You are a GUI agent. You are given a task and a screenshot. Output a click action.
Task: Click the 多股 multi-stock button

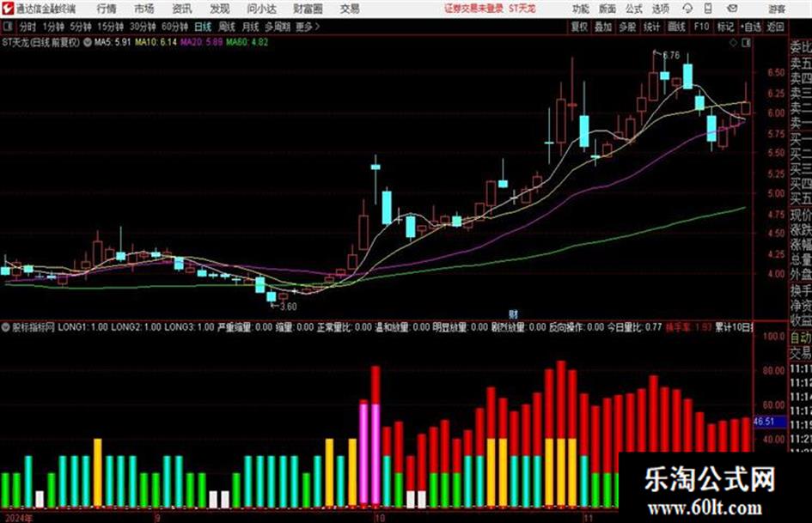click(627, 27)
